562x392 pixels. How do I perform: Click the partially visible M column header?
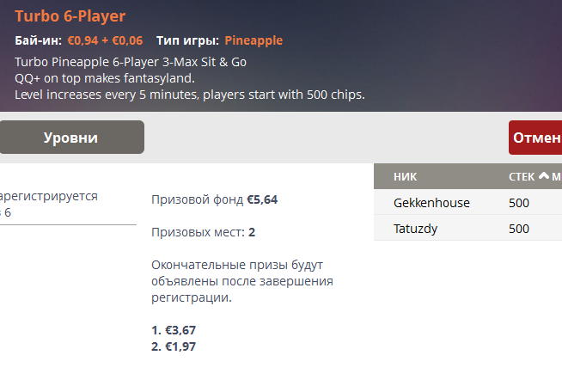click(x=556, y=177)
